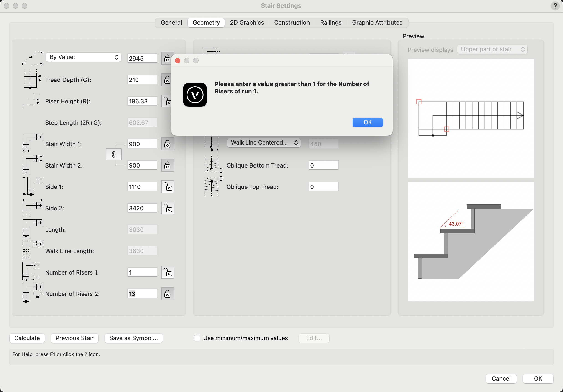Switch to the 2D Graphics tab
This screenshot has height=392, width=563.
point(247,23)
